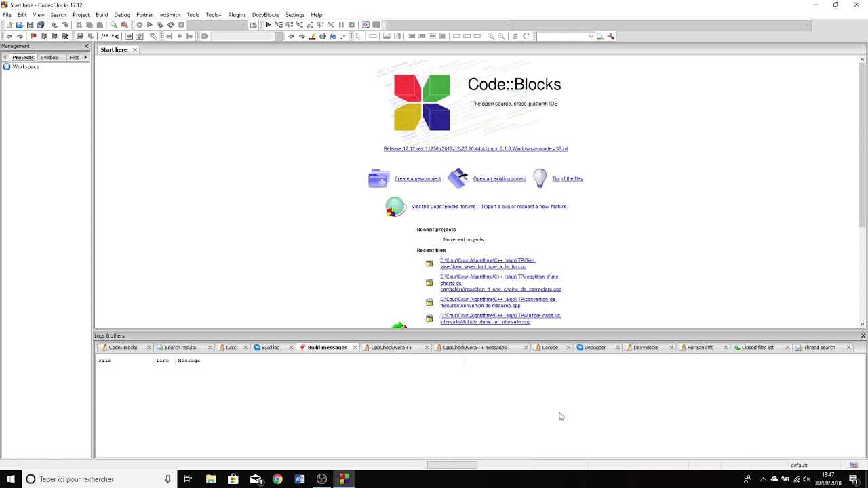Screen dimensions: 868x488
Task: Open the release 17.12 version link
Action: click(476, 148)
